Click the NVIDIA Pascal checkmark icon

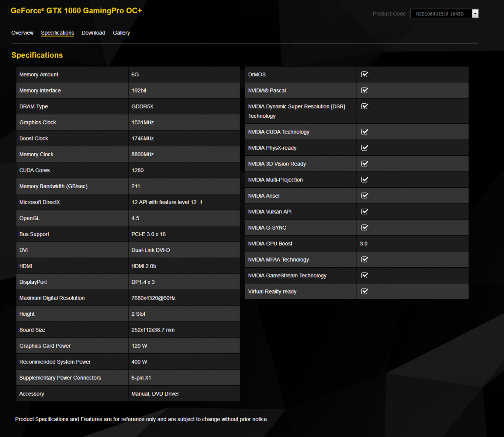pos(364,90)
